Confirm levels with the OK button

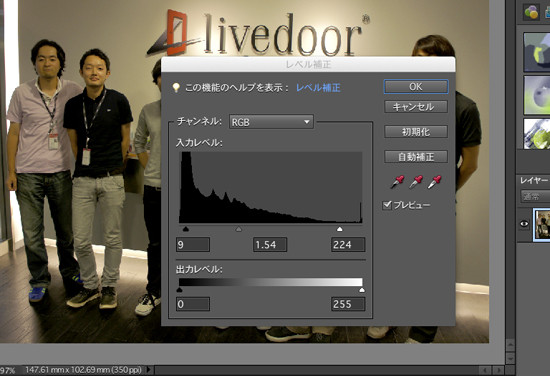pyautogui.click(x=416, y=87)
